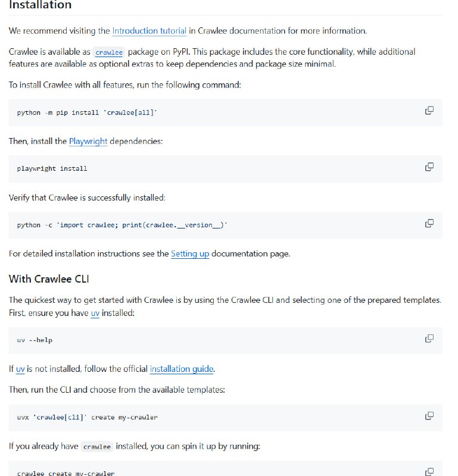Click the uv link in If uv sentence
The width and height of the screenshot is (458, 476).
coord(21,369)
